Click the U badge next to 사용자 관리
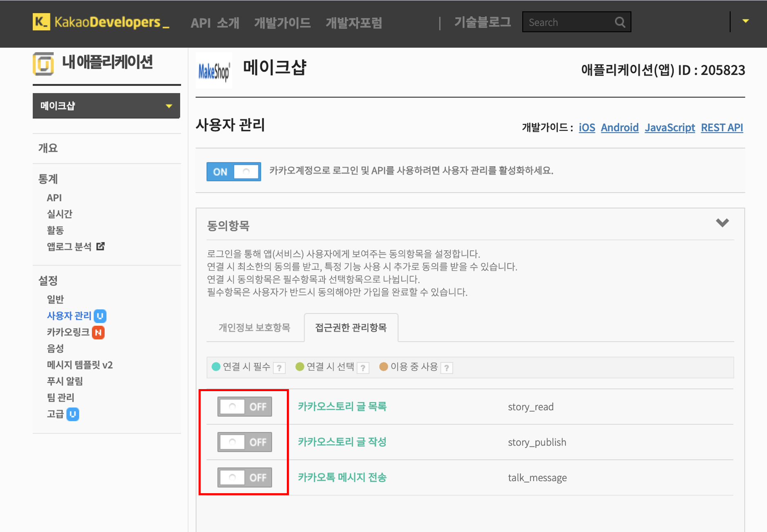The image size is (767, 532). pyautogui.click(x=100, y=316)
